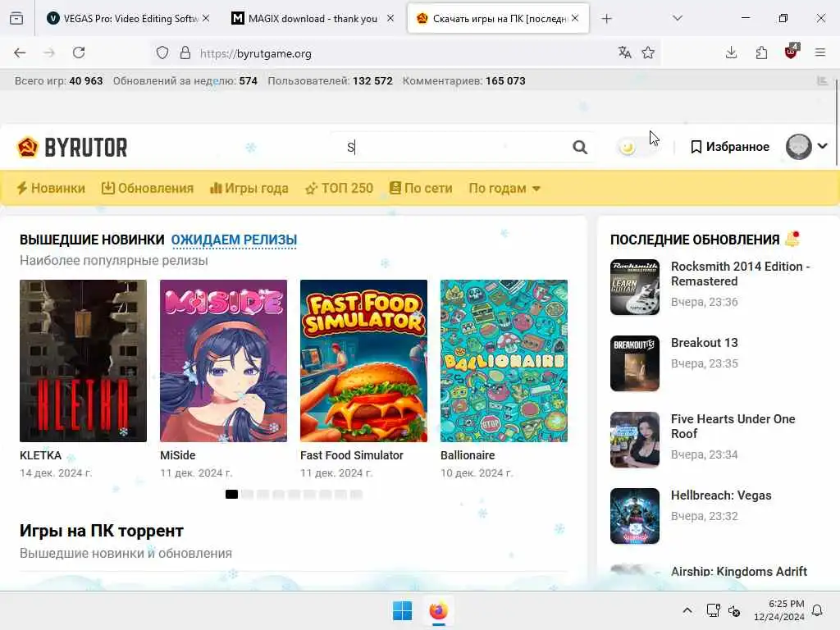Screen dimensions: 840x630
Task: Click the BYRUTOR site logo
Action: click(x=72, y=148)
